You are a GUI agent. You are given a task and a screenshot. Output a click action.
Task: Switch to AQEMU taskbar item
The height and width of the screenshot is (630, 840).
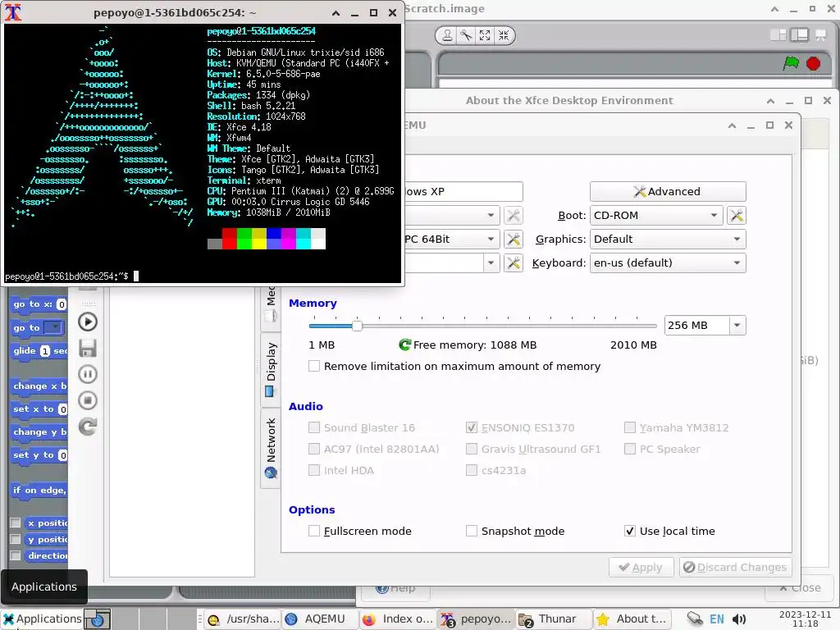coord(318,619)
